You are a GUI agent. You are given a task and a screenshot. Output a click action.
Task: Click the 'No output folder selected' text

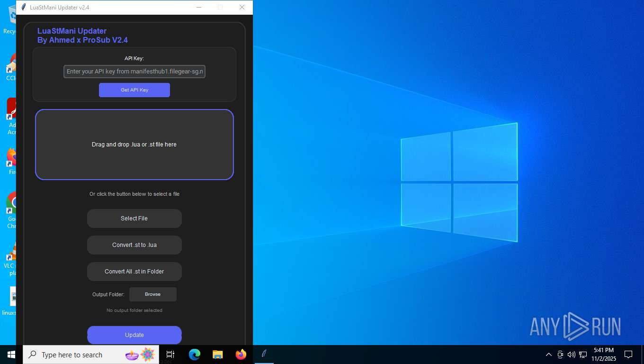click(134, 310)
